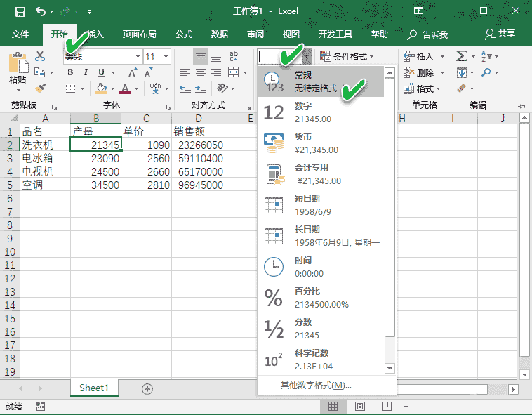Add a new sheet with the plus icon

(x=147, y=388)
